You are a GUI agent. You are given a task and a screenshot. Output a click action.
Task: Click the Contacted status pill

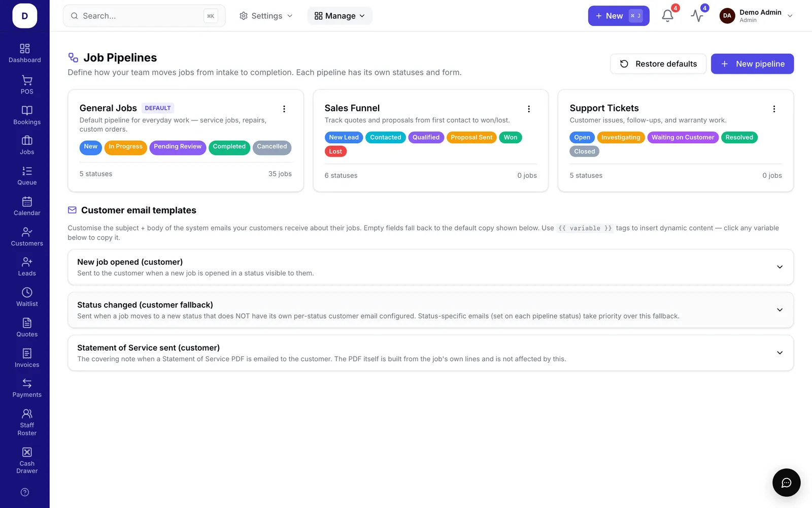point(386,138)
